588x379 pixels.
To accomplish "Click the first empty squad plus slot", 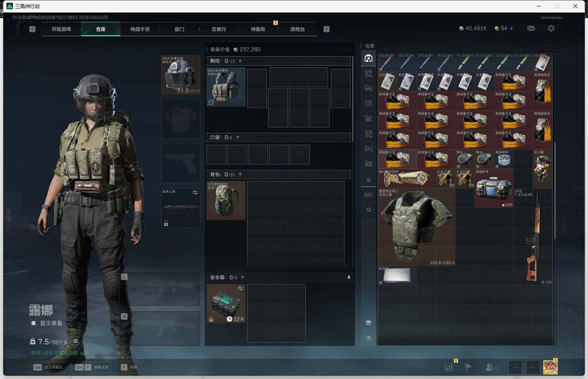I will pos(515,367).
